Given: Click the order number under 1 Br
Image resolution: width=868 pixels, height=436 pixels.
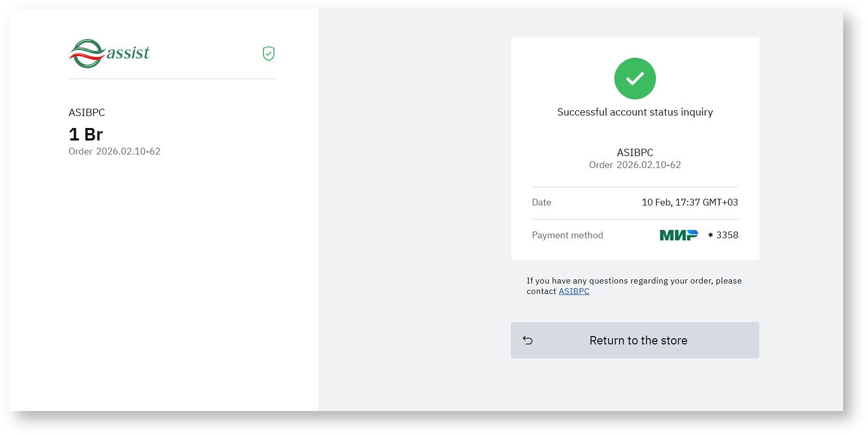Looking at the screenshot, I should pyautogui.click(x=114, y=151).
